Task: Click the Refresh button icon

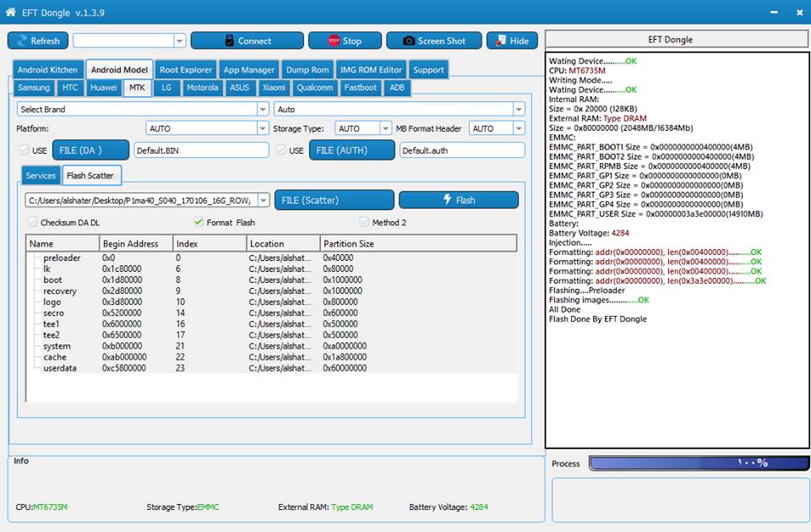Action: point(22,41)
